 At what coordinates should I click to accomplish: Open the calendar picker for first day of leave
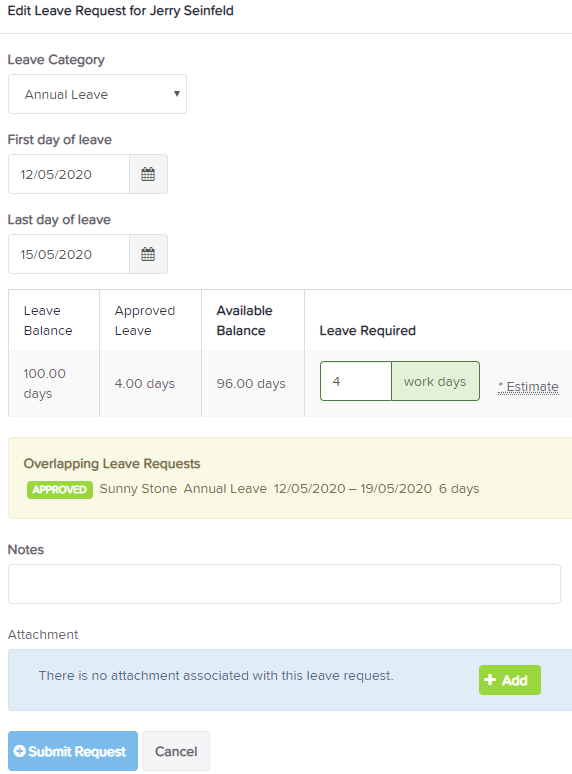(148, 174)
